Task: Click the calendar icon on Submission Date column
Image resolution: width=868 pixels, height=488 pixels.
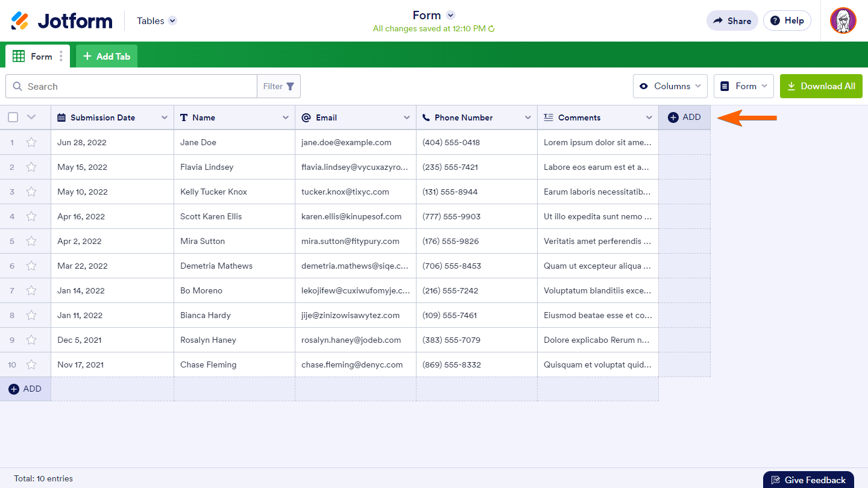Action: click(x=62, y=117)
